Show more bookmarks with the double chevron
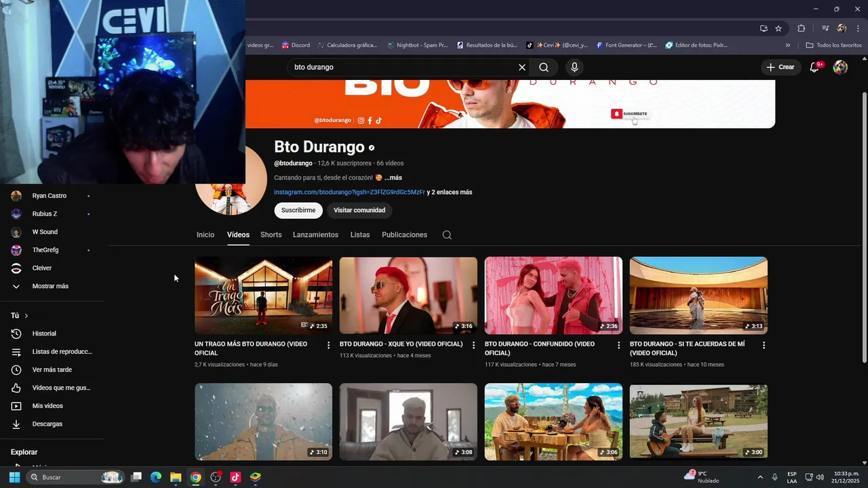This screenshot has height=488, width=868. pyautogui.click(x=788, y=45)
